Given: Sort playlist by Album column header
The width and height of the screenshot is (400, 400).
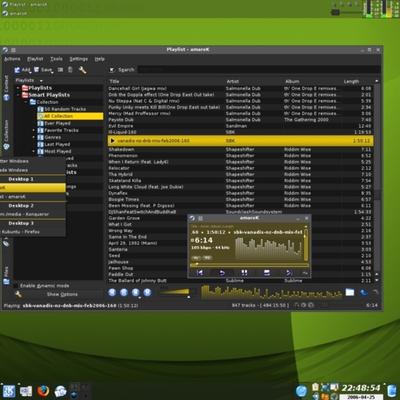Looking at the screenshot, I should [313, 81].
